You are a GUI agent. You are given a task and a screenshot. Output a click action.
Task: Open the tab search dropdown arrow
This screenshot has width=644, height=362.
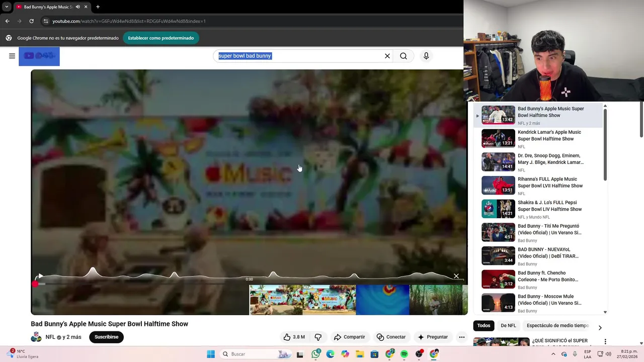coord(6,7)
